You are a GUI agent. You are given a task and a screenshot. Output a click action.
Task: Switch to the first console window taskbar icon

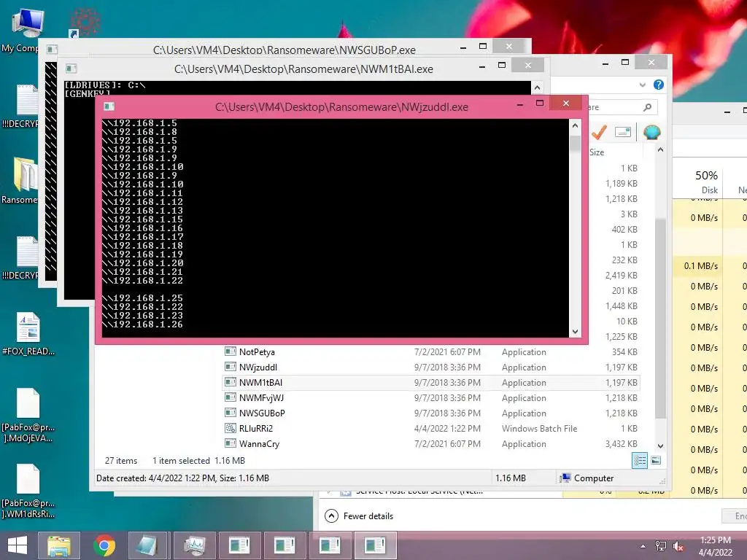[239, 545]
